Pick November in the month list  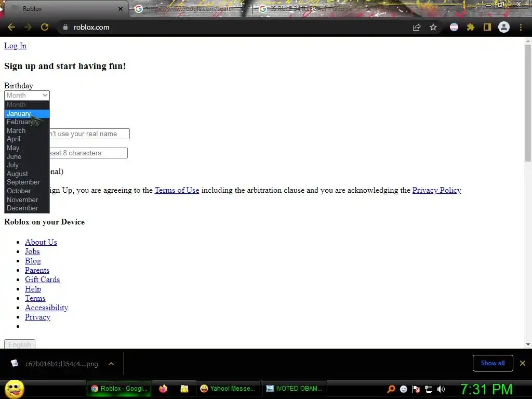tap(27, 199)
